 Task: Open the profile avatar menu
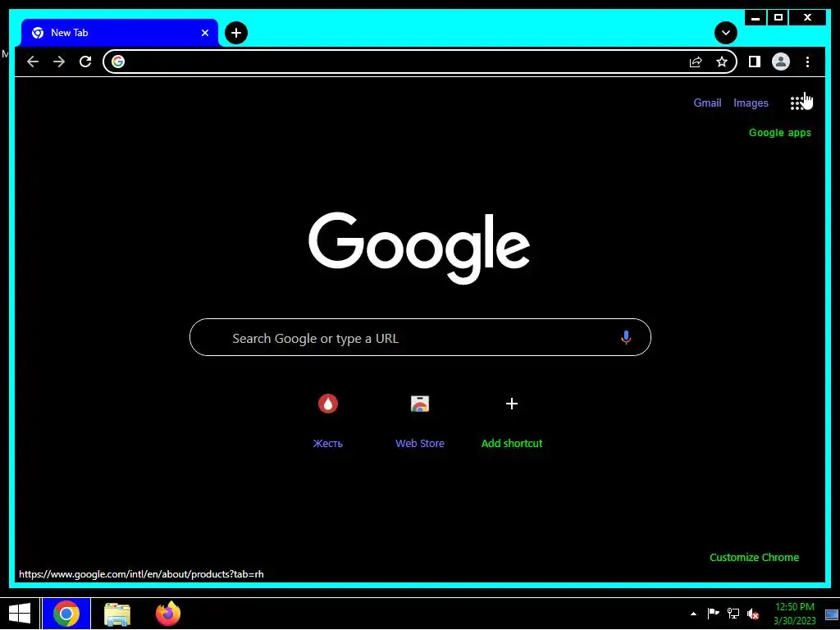click(781, 62)
